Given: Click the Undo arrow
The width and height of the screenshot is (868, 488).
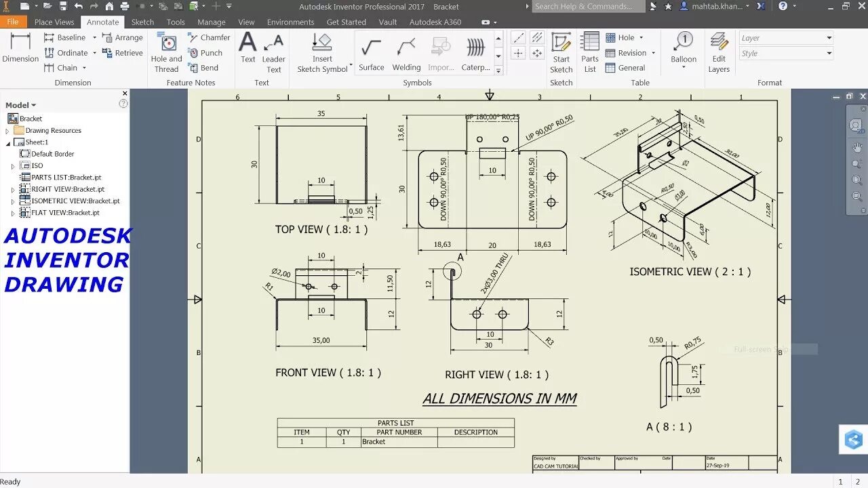Looking at the screenshot, I should pyautogui.click(x=79, y=6).
